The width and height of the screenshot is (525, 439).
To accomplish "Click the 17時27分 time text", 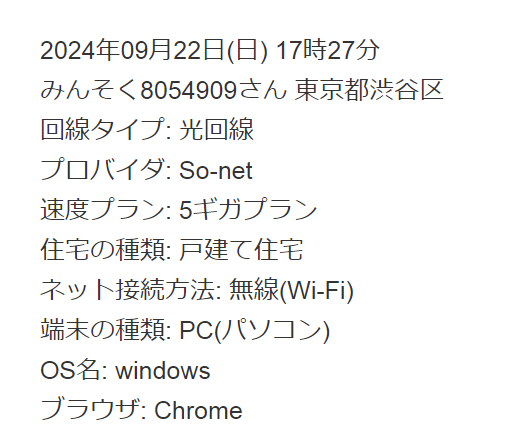I will click(327, 51).
